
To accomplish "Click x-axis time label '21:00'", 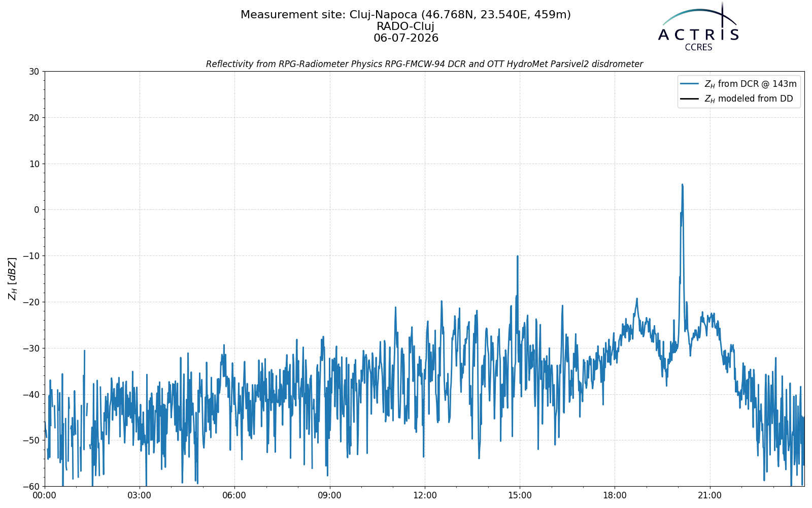I will tap(709, 496).
